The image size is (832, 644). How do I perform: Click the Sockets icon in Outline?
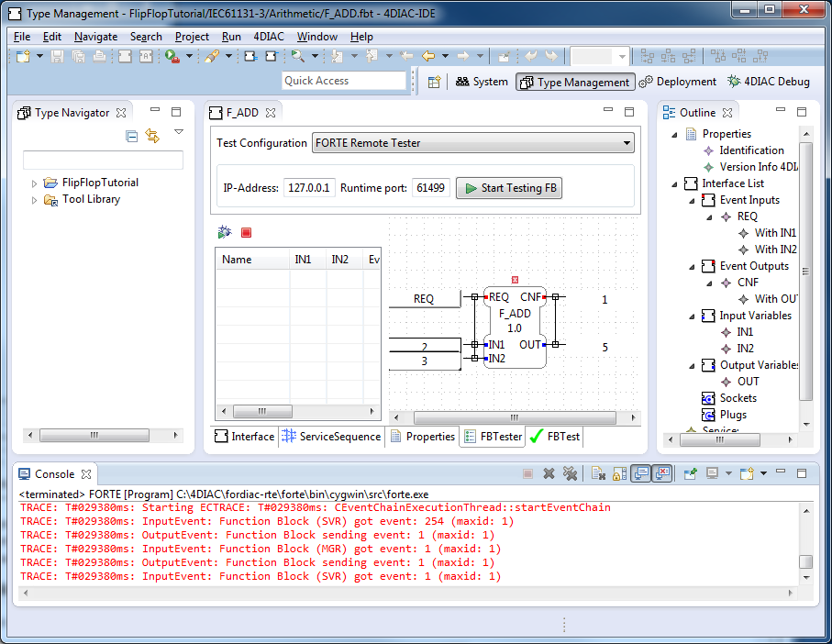[x=708, y=398]
